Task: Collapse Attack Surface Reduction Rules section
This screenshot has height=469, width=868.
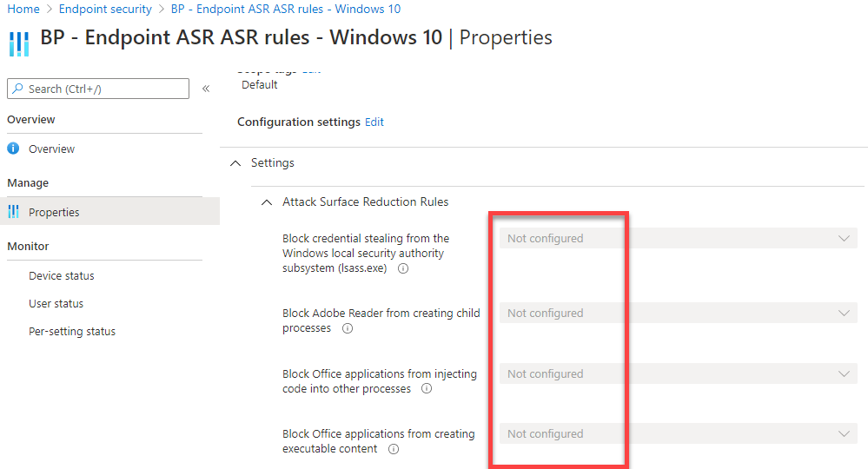Action: pos(267,201)
